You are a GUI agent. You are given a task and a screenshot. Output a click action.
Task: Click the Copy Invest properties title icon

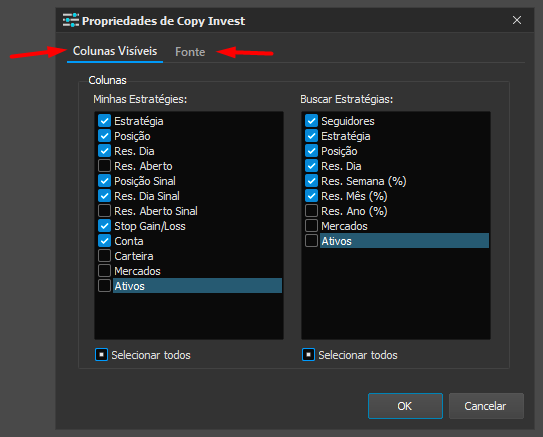(x=71, y=20)
